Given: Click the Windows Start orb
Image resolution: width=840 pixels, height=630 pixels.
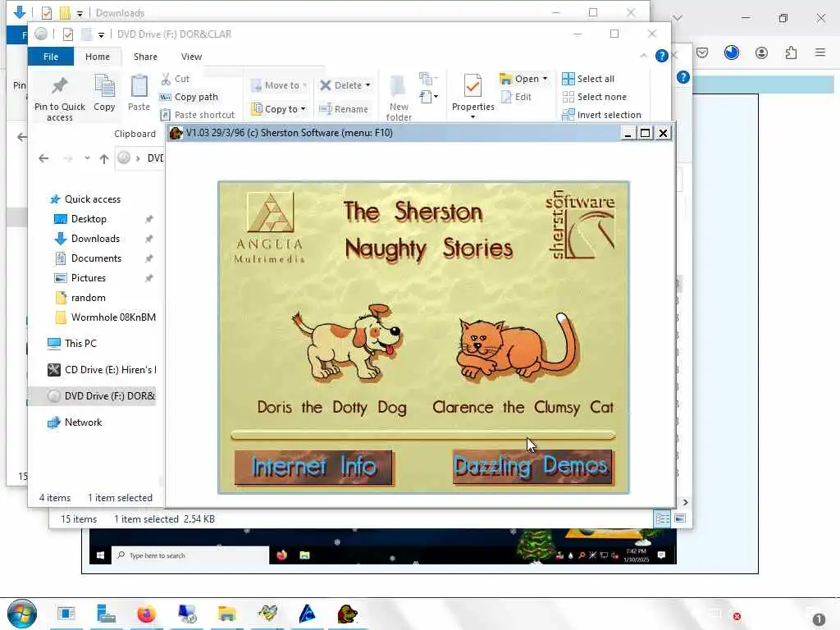Looking at the screenshot, I should (x=22, y=614).
